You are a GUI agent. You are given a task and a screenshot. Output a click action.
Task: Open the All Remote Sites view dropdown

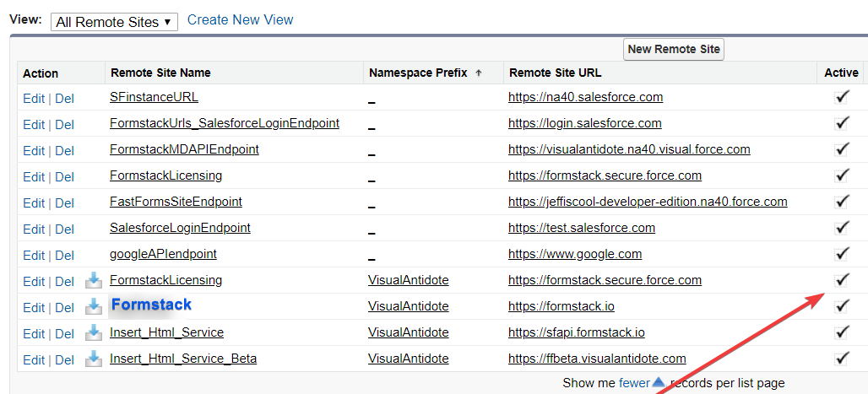click(x=114, y=22)
